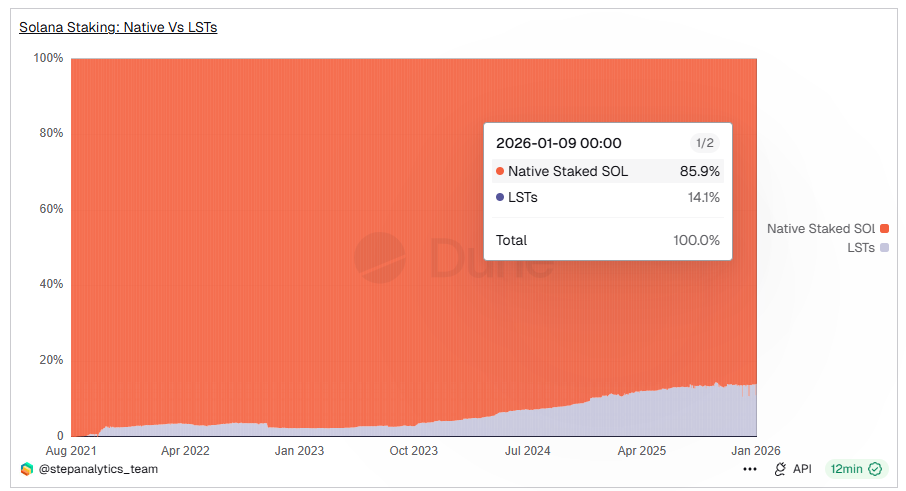
Task: Click the orange Native Staked SOL legend swatch
Action: coord(884,229)
